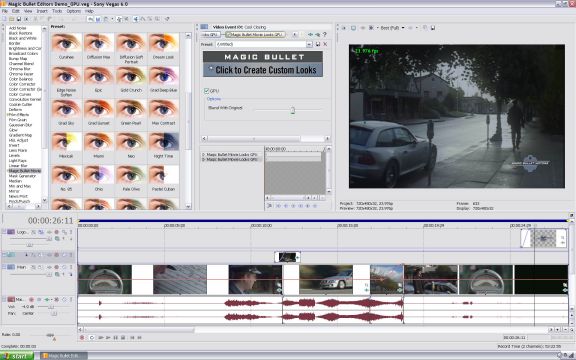
Task: Copy preview snapshot to clipboard
Action: (425, 28)
